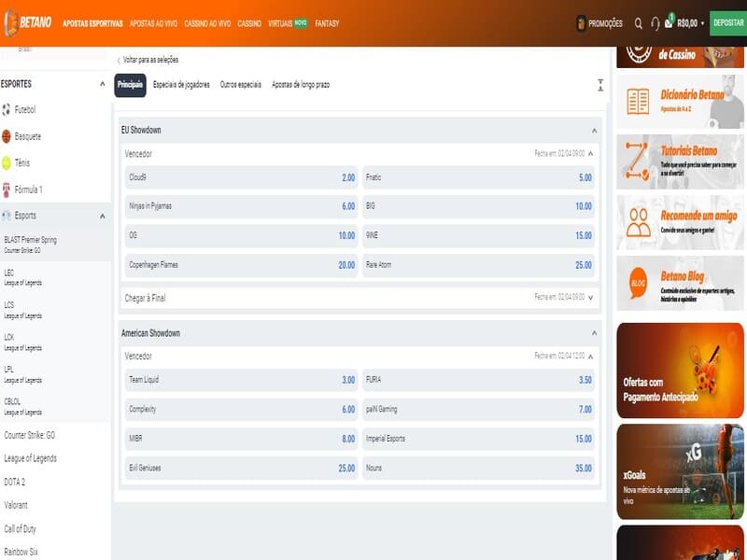The height and width of the screenshot is (560, 747).
Task: Open Apostas ao Vivo menu
Action: pos(153,23)
